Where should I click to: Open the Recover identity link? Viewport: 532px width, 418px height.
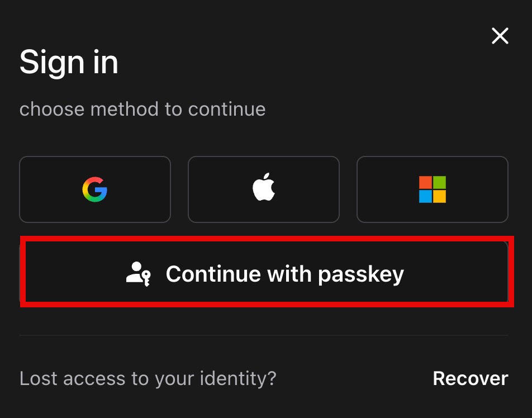pyautogui.click(x=471, y=378)
